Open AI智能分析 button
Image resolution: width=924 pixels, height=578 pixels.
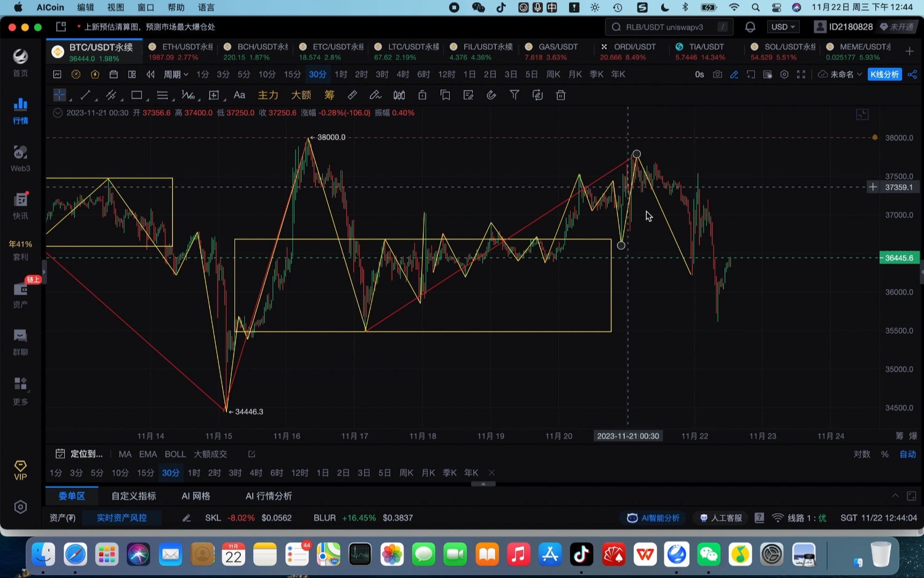point(653,517)
